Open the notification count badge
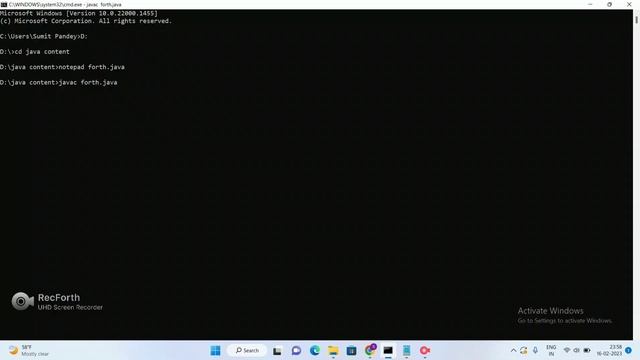The width and height of the screenshot is (640, 360). 628,350
